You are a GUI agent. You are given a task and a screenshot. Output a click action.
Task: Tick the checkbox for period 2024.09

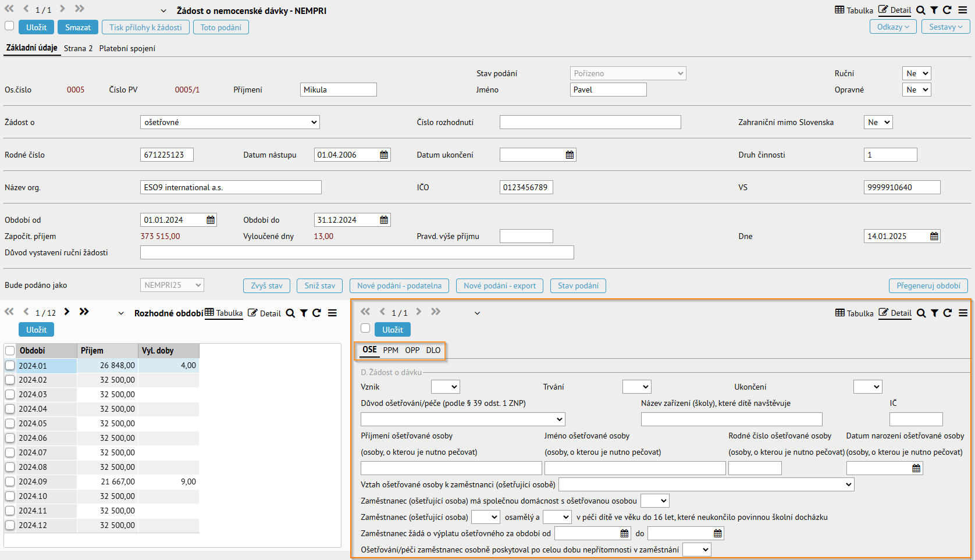click(x=10, y=481)
